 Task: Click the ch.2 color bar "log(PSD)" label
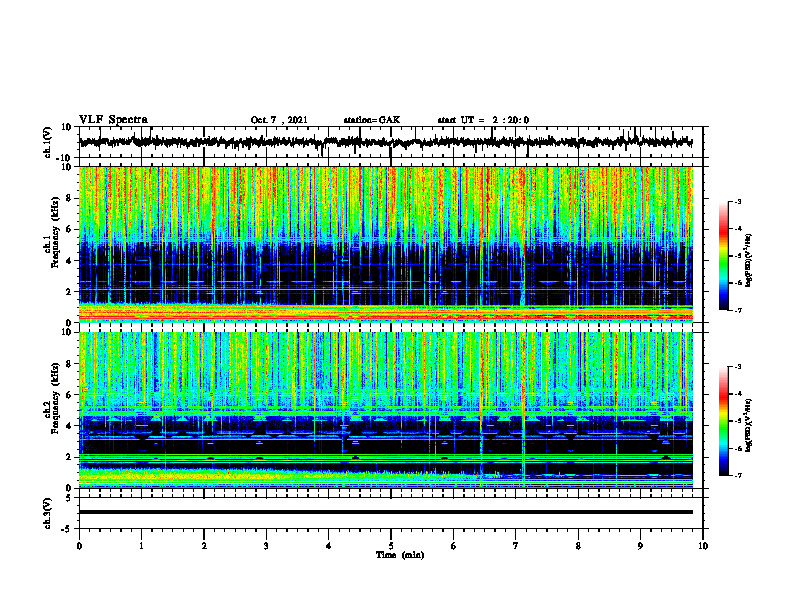(x=748, y=425)
